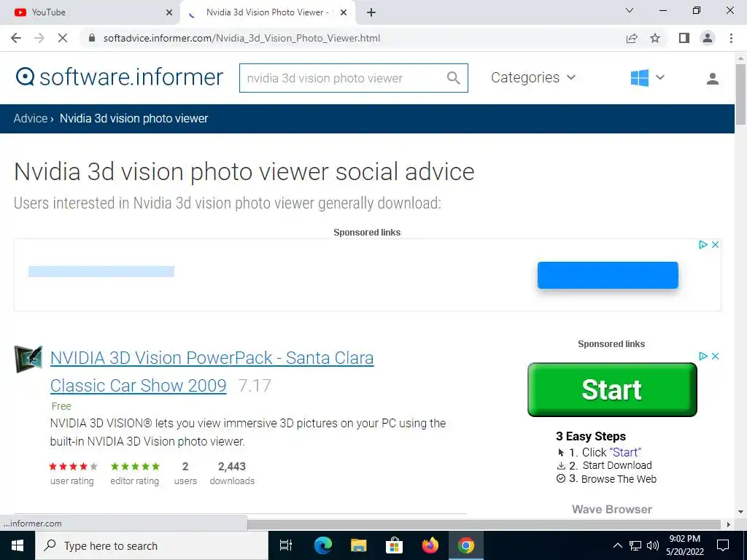Click the blue button in the banner ad

click(608, 275)
